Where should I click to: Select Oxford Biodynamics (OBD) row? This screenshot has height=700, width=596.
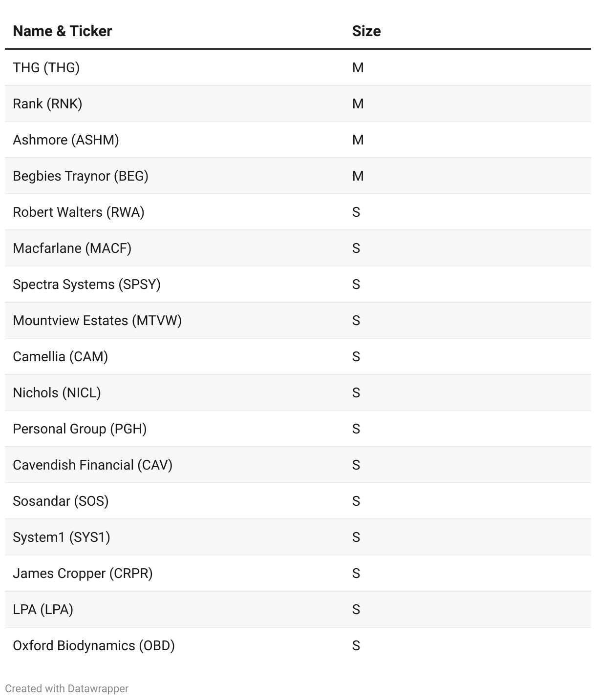pyautogui.click(x=94, y=645)
